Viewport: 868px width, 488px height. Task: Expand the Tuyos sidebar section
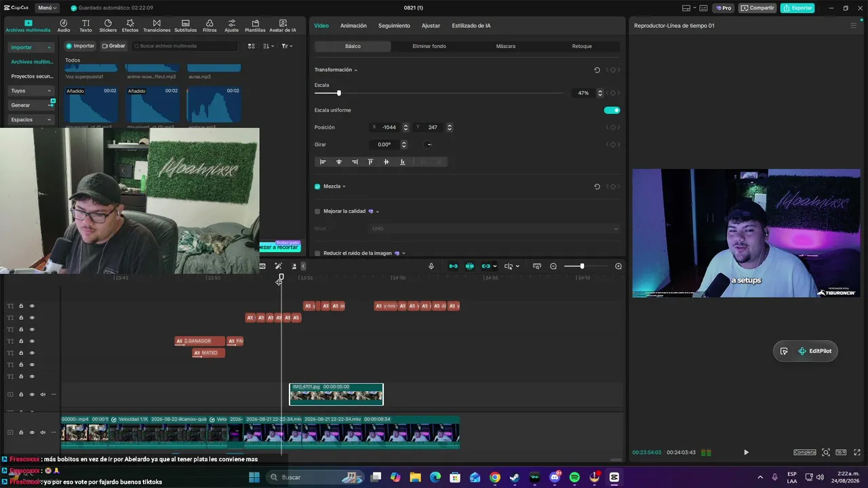pos(49,91)
